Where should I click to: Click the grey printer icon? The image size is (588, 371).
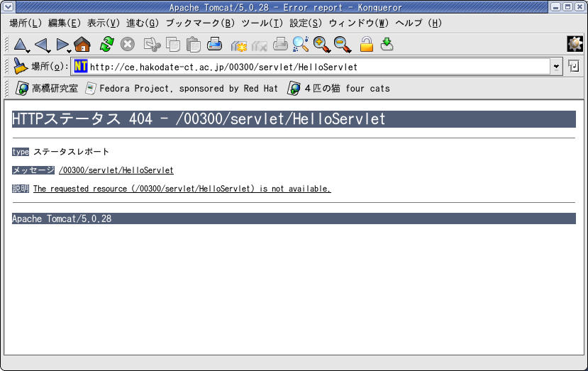pyautogui.click(x=280, y=44)
